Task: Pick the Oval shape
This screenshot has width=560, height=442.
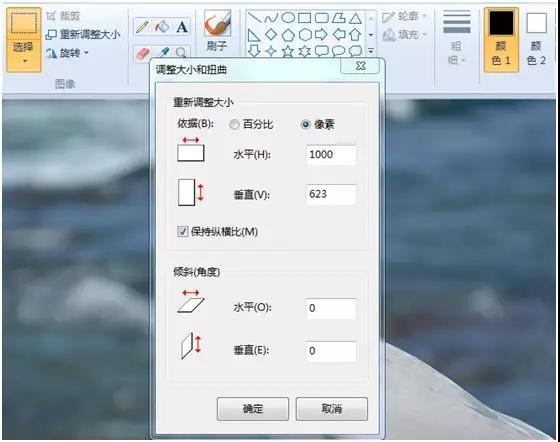Action: click(x=288, y=17)
